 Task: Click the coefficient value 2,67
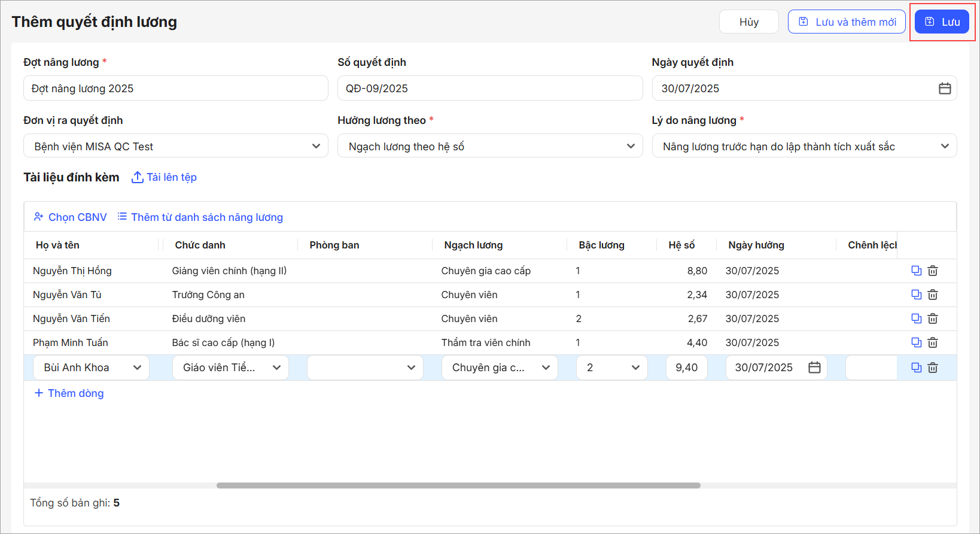click(x=697, y=318)
